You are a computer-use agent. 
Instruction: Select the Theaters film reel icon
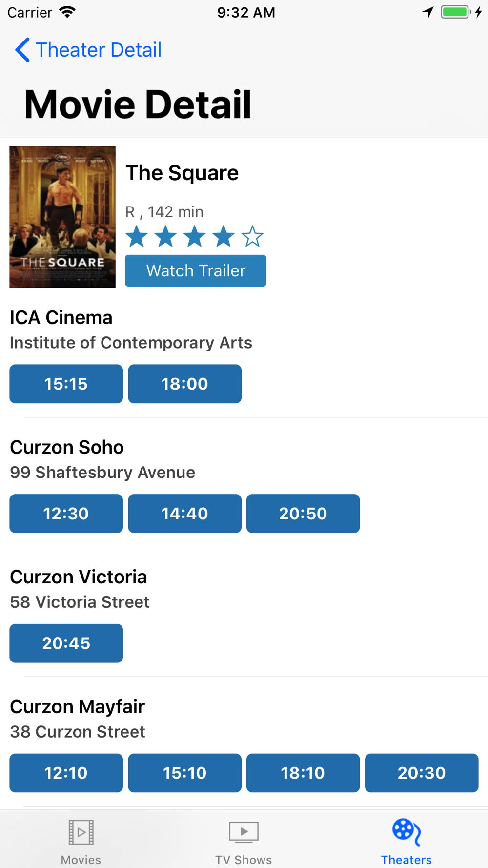[407, 832]
